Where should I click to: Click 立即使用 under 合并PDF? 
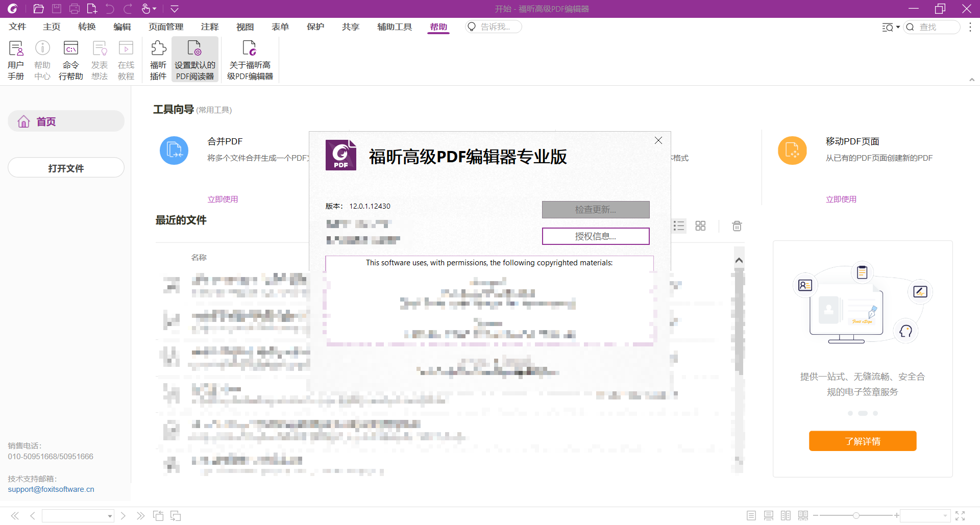[x=223, y=199]
